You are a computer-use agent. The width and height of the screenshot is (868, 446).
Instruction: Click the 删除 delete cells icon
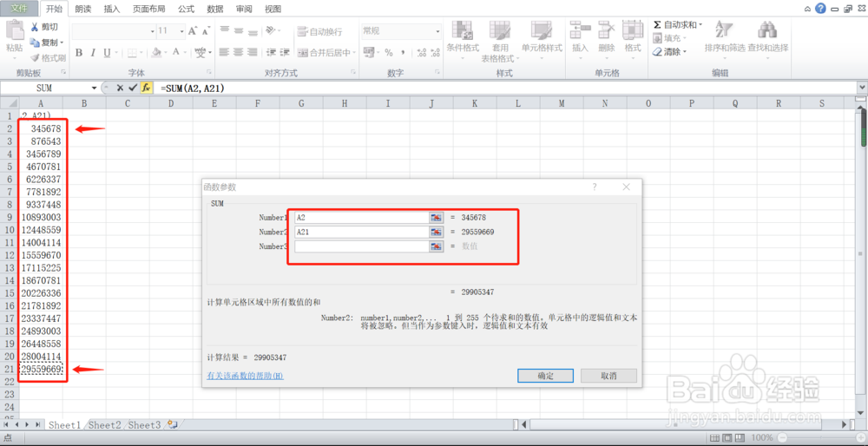pyautogui.click(x=607, y=30)
